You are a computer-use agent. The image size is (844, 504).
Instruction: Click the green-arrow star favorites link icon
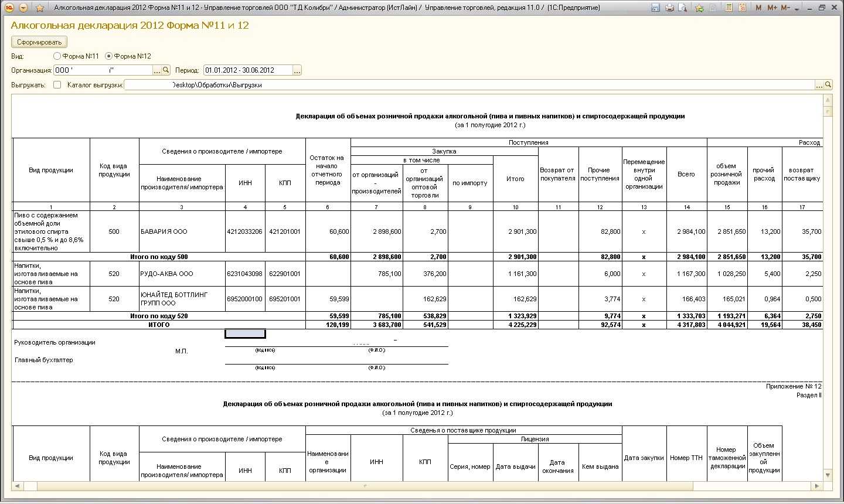pos(699,8)
